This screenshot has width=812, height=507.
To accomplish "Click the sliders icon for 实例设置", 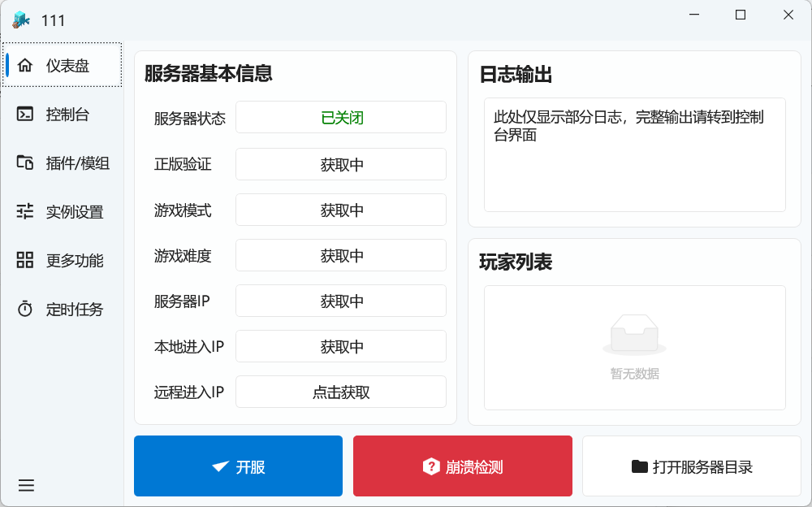I will coord(25,212).
